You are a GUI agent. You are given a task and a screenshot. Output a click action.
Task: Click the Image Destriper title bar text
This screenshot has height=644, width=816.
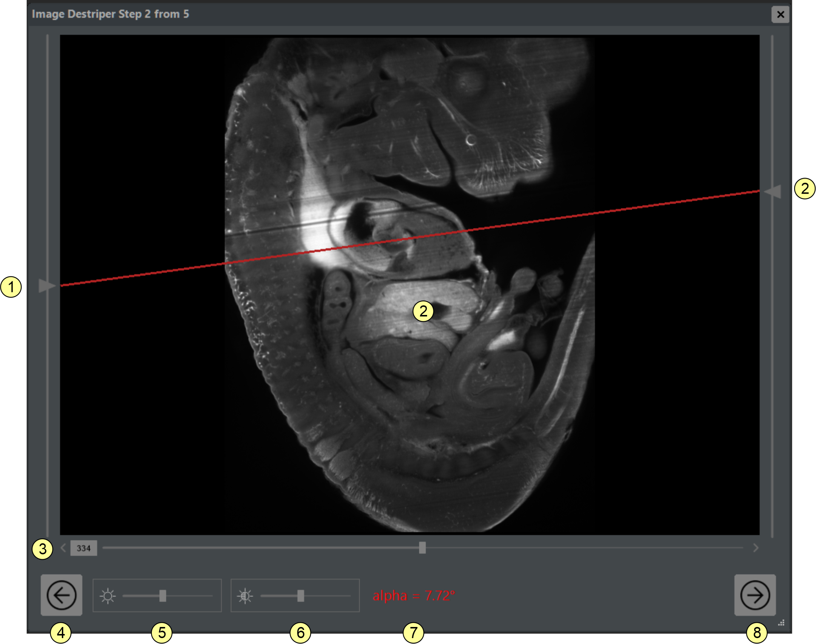[x=110, y=14]
